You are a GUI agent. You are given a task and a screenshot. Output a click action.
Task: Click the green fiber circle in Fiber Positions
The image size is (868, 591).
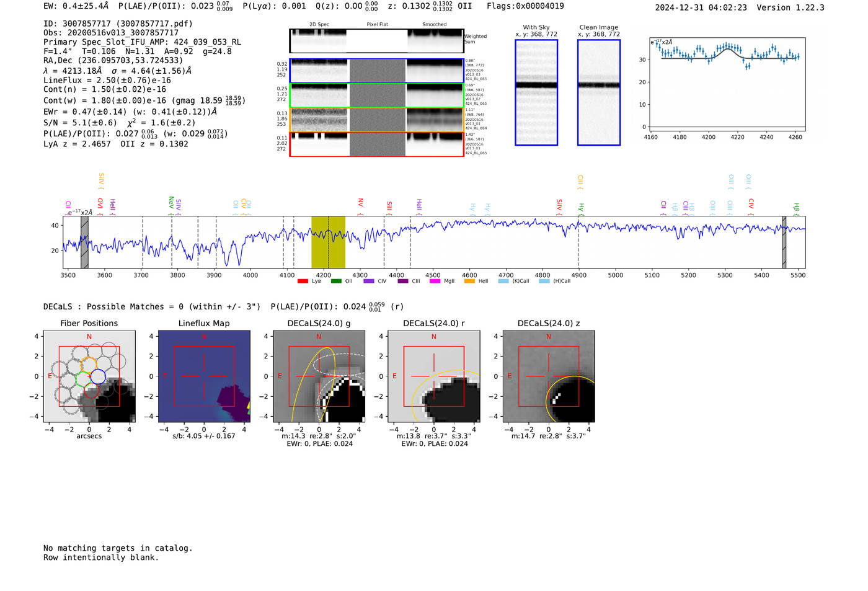coord(83,378)
